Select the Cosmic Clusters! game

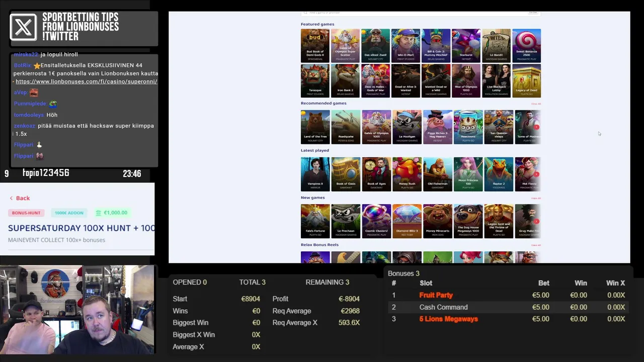click(376, 221)
